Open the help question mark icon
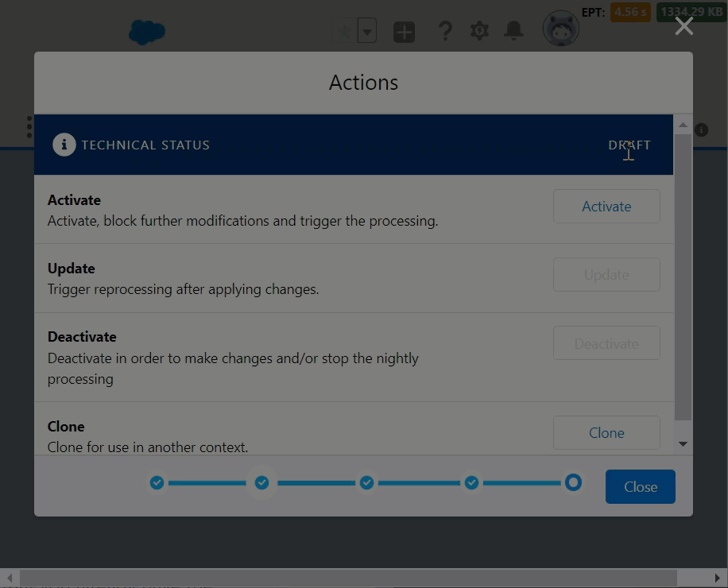This screenshot has width=728, height=588. 445,32
